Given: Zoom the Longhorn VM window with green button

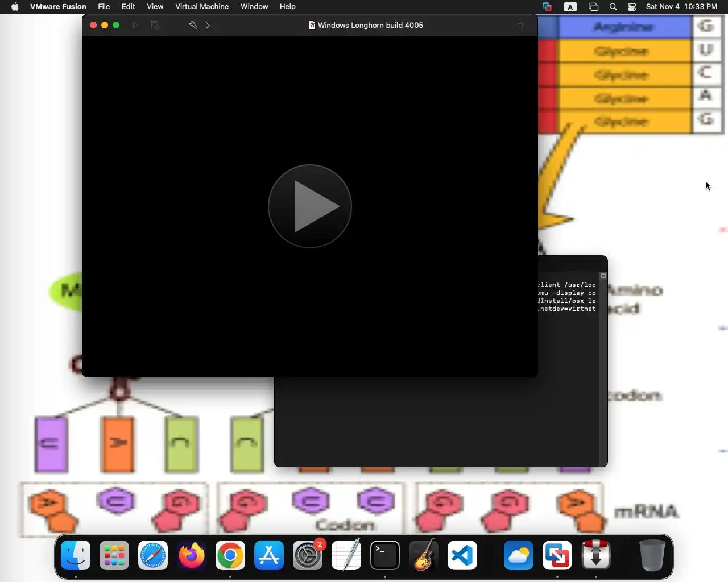Looking at the screenshot, I should [x=116, y=25].
